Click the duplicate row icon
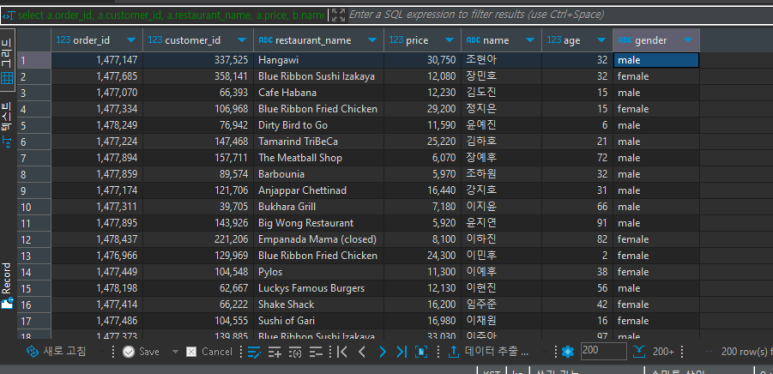 tap(295, 352)
